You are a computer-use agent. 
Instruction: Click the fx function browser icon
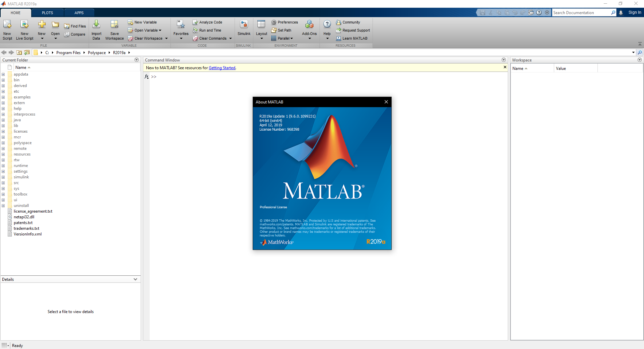tap(147, 77)
